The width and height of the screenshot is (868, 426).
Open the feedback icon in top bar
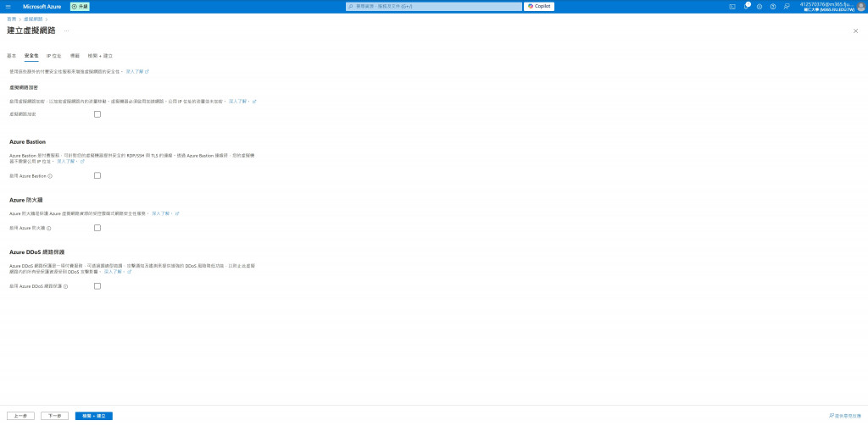[x=787, y=7]
